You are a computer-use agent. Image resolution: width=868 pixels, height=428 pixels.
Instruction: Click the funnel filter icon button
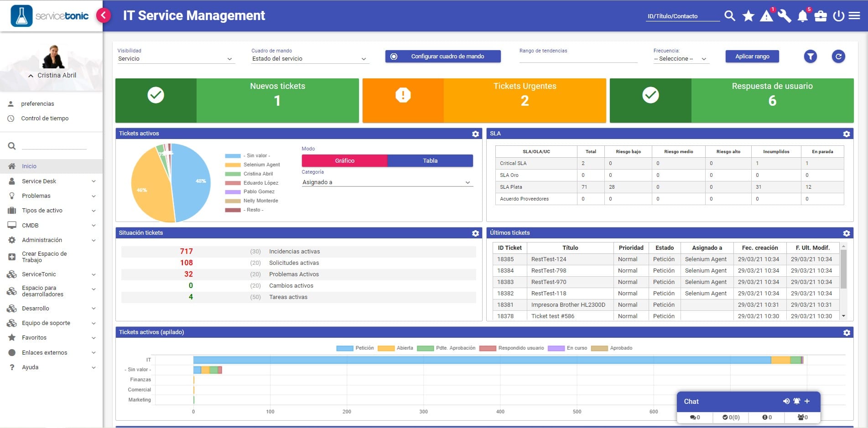[810, 57]
